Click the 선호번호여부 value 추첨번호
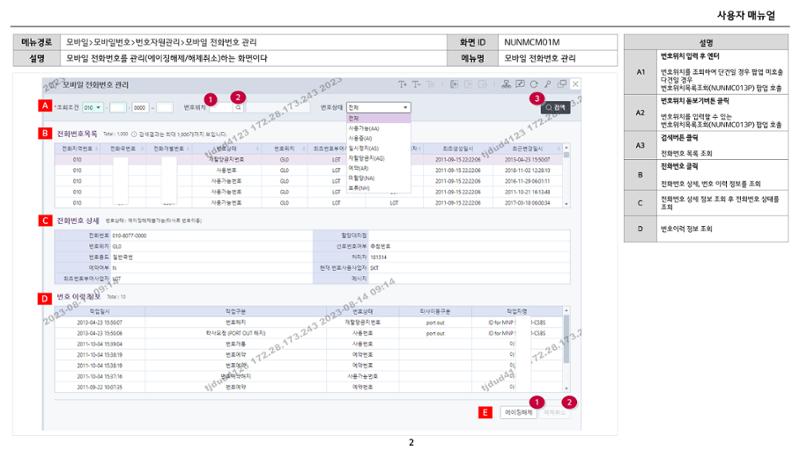The height and width of the screenshot is (450, 800). (381, 246)
